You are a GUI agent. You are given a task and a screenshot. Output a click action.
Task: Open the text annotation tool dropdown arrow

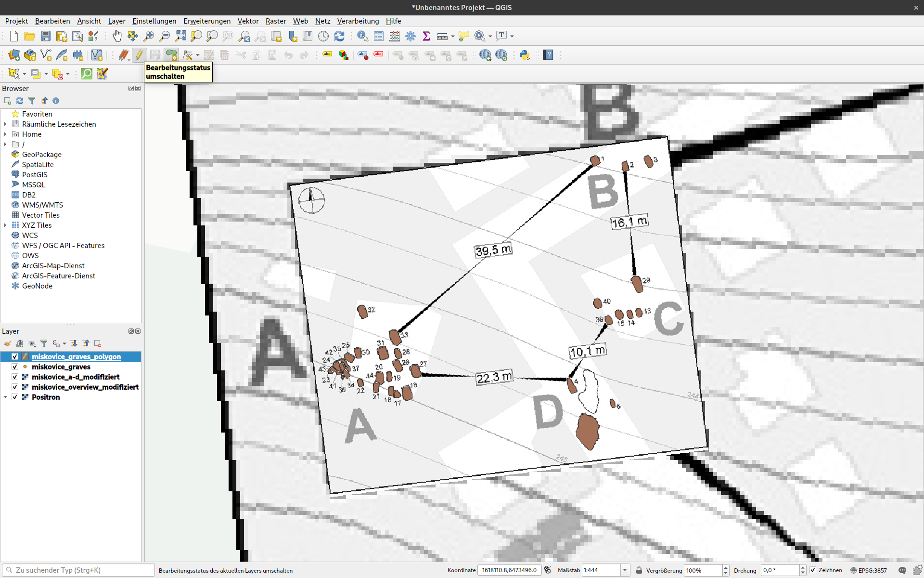click(512, 36)
